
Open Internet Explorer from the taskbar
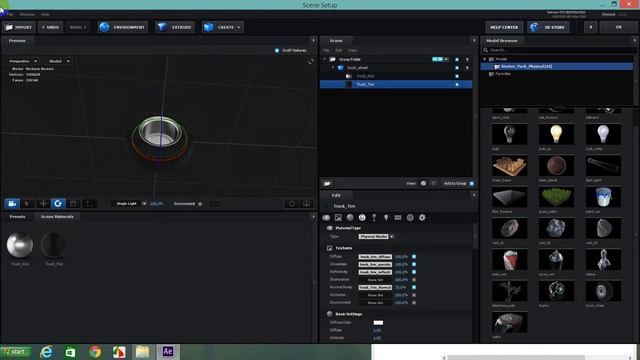point(46,352)
